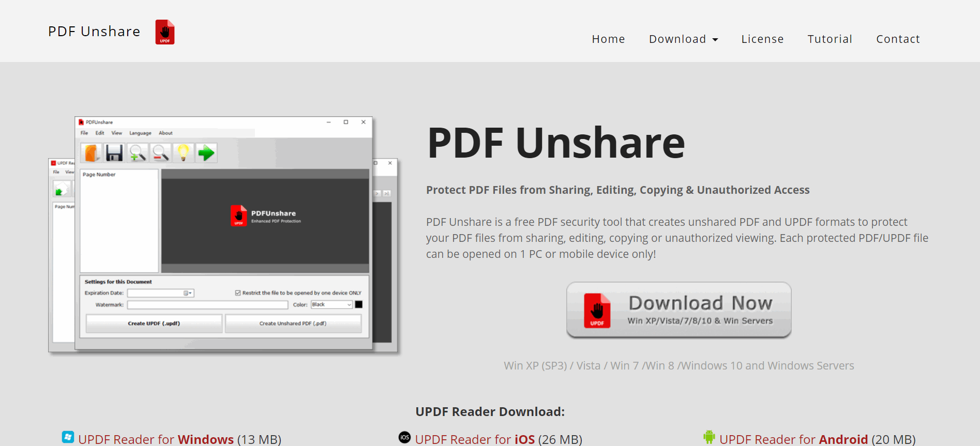Click the light bulb icon
The image size is (980, 446).
(x=183, y=153)
